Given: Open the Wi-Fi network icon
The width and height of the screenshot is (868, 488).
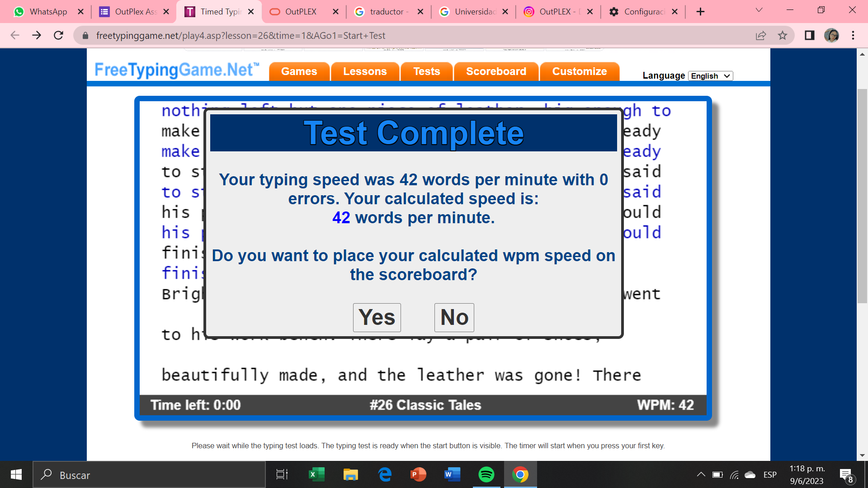Looking at the screenshot, I should click(734, 474).
